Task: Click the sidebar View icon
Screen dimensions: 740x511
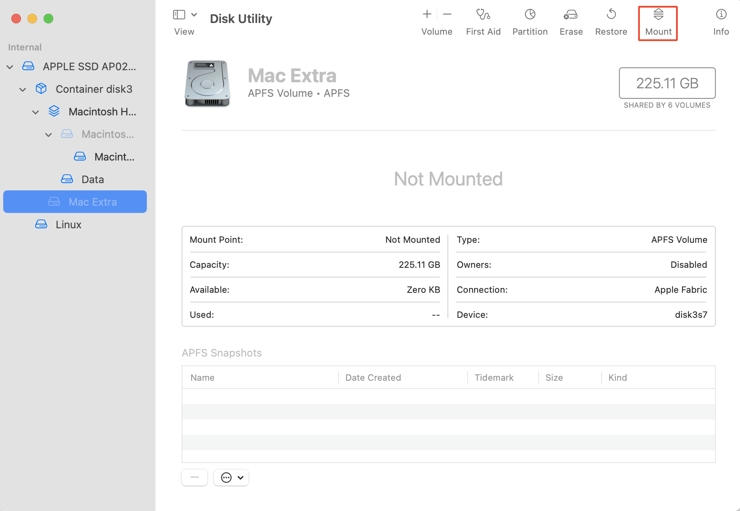Action: [179, 15]
